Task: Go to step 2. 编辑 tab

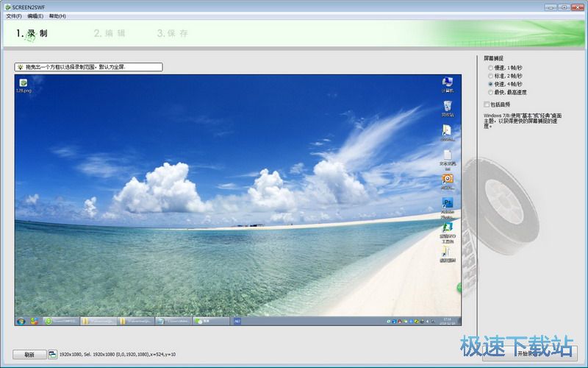Action: tap(110, 33)
